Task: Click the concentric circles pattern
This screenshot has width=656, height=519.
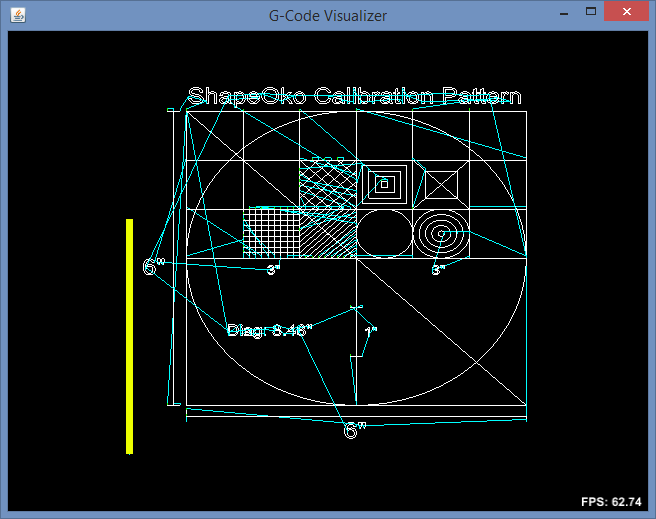Action: tap(441, 233)
